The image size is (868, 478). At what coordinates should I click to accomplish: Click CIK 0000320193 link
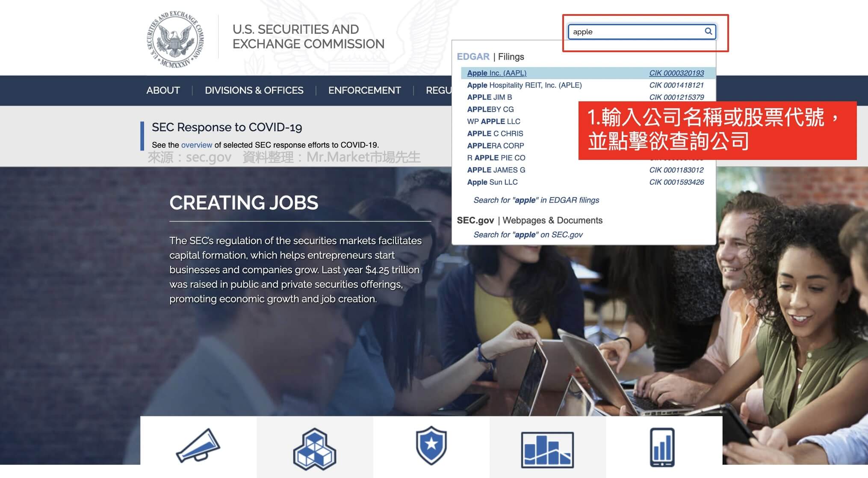[x=676, y=73]
